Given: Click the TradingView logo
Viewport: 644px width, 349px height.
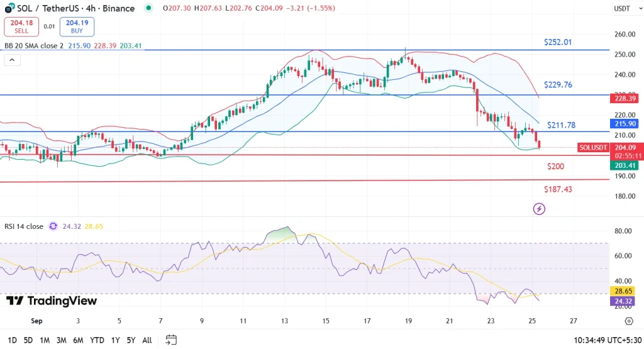Looking at the screenshot, I should (x=52, y=301).
